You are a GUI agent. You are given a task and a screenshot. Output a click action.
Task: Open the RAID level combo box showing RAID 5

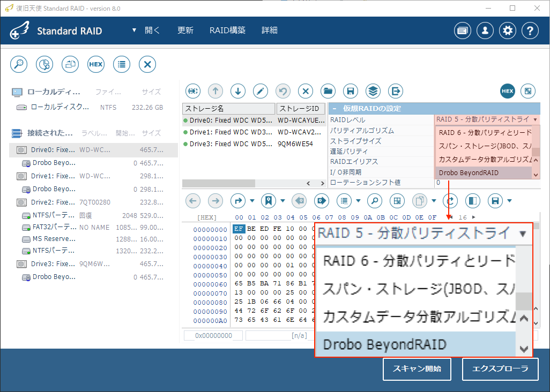(x=487, y=119)
